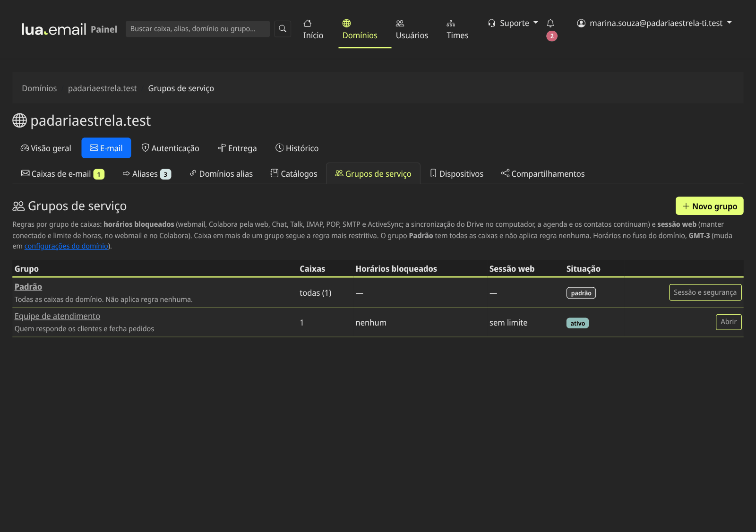Click the Sessão e segurança button
This screenshot has width=756, height=532.
[x=705, y=292]
